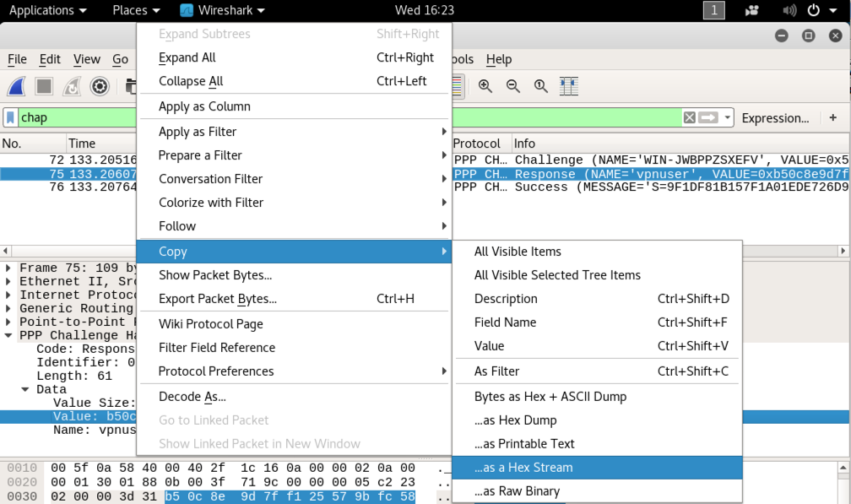Open the volume control in top bar
This screenshot has width=851, height=504.
click(x=789, y=10)
